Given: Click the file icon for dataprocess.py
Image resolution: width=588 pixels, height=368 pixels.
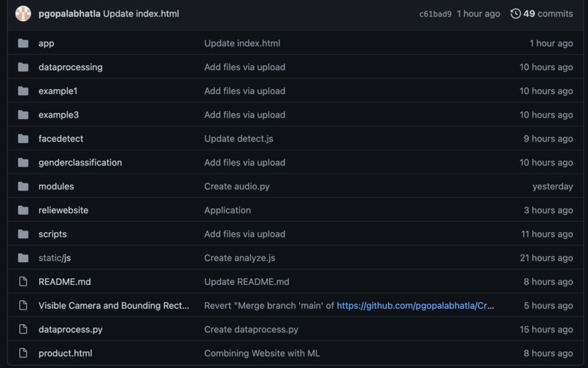Looking at the screenshot, I should point(23,329).
